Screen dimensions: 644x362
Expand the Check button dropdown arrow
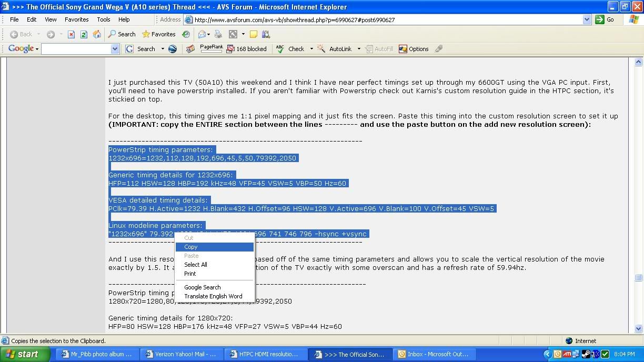[x=311, y=49]
